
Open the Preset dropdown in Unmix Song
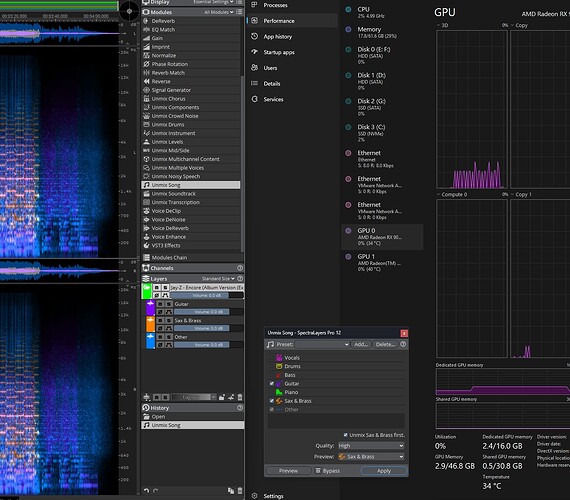[322, 344]
